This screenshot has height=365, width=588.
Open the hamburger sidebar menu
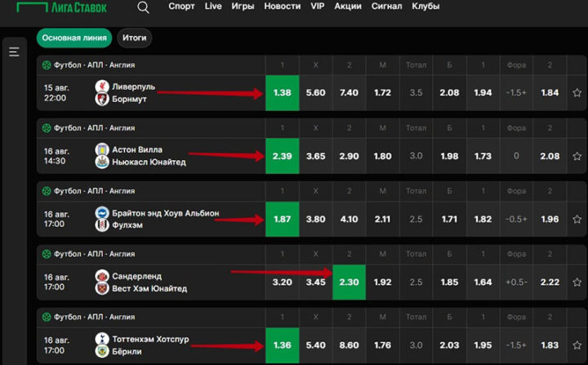click(14, 51)
